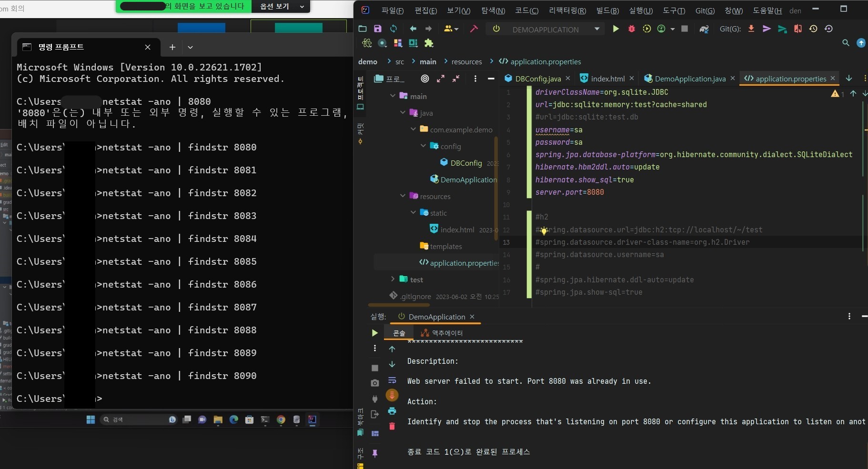
Task: Toggle scroll to end in the console
Action: [x=392, y=395]
